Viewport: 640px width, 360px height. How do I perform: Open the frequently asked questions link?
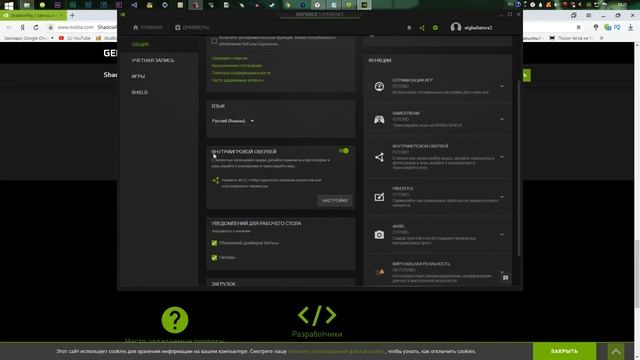tap(237, 80)
